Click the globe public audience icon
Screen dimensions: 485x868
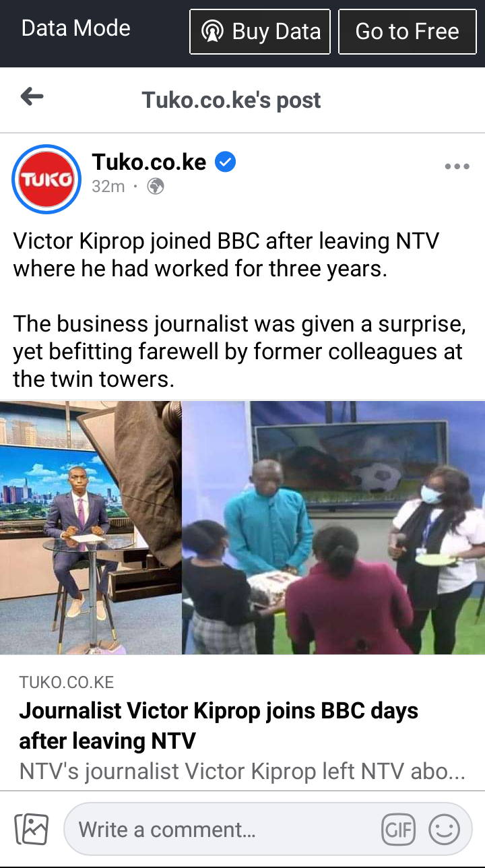coord(156,186)
